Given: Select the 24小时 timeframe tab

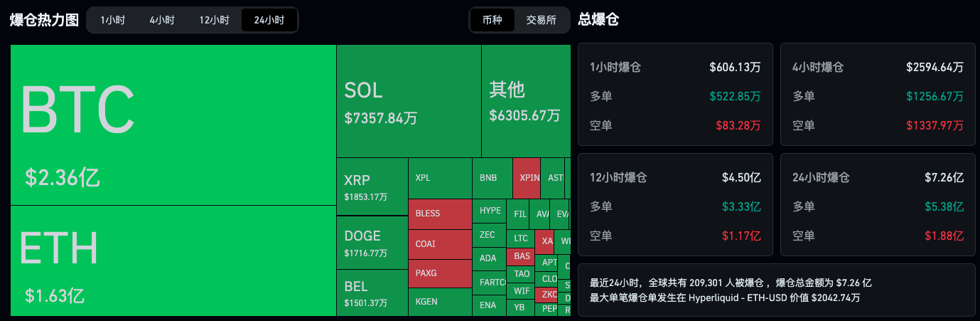Looking at the screenshot, I should pyautogui.click(x=269, y=20).
